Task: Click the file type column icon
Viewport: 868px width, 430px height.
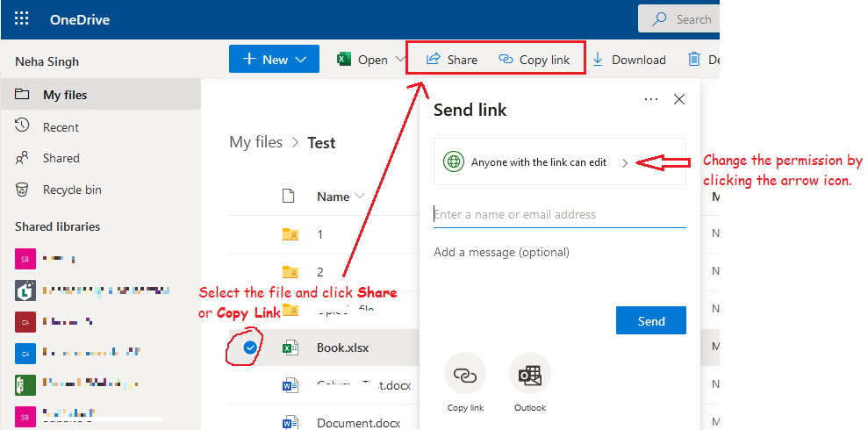Action: [x=289, y=196]
